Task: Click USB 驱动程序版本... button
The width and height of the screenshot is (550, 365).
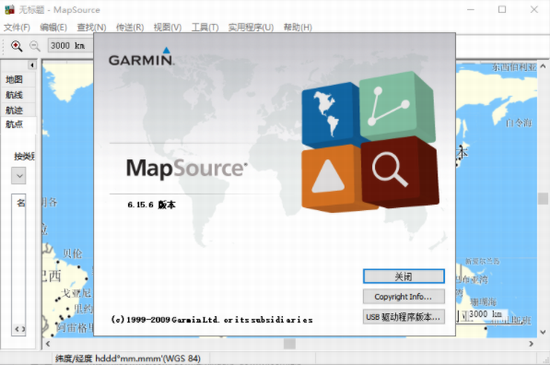Action: (x=403, y=317)
